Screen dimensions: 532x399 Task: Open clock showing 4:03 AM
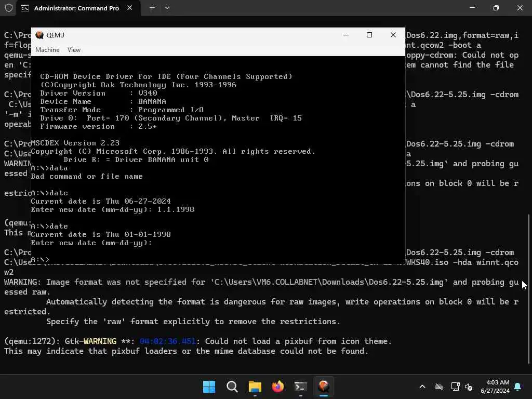[495, 387]
